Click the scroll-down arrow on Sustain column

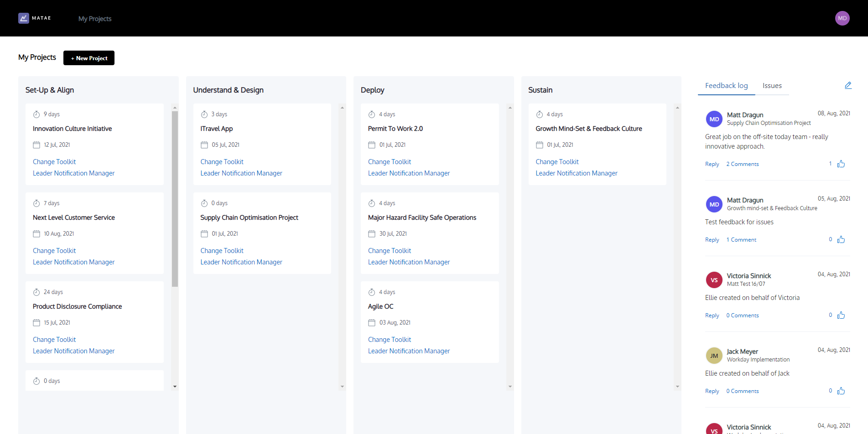point(677,385)
